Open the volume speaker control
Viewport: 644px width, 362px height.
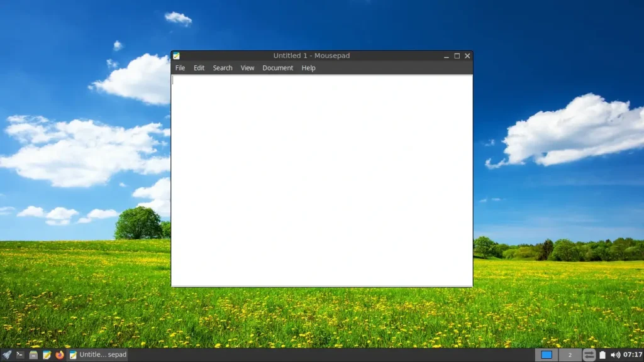pos(615,354)
